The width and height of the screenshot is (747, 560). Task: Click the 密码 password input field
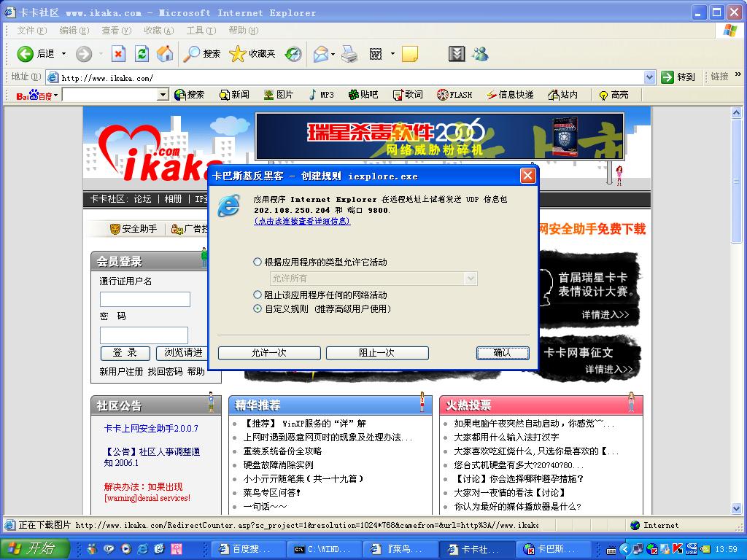[144, 335]
